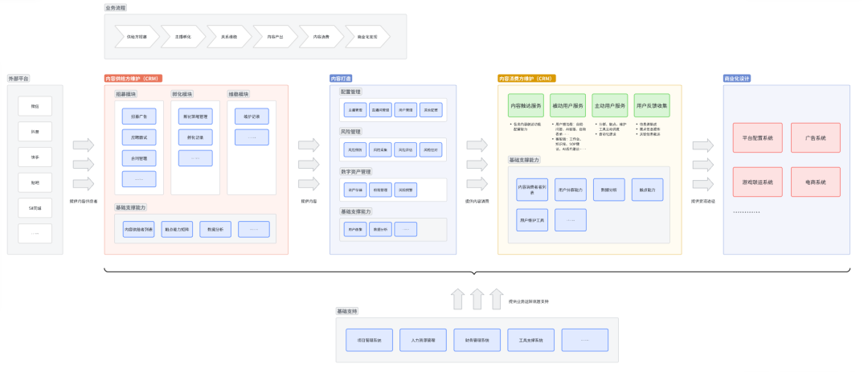Click the 内容供给方维护（CRM） header tag

point(133,79)
